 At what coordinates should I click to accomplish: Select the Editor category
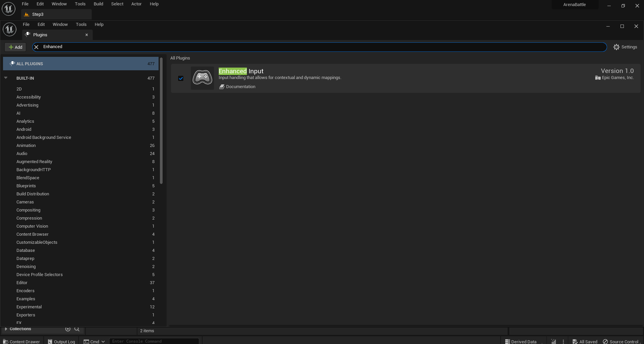[81, 283]
